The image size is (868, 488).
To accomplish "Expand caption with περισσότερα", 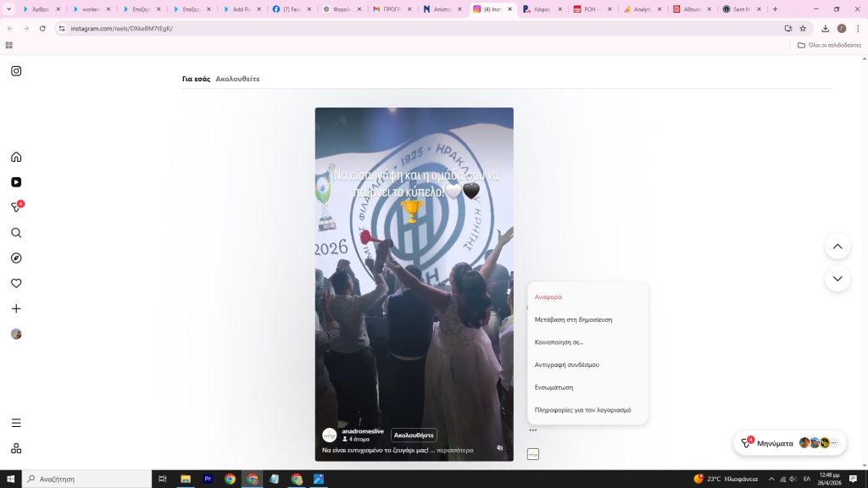I will tap(454, 451).
